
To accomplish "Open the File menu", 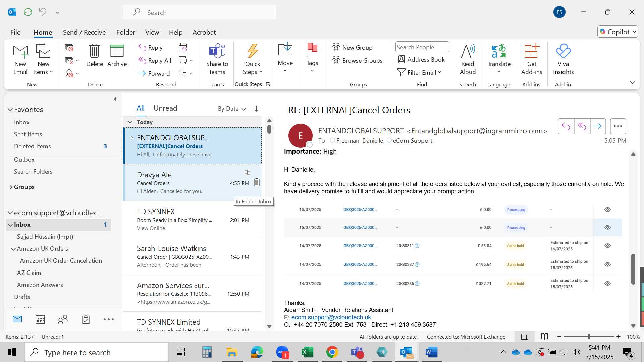I will (15, 32).
